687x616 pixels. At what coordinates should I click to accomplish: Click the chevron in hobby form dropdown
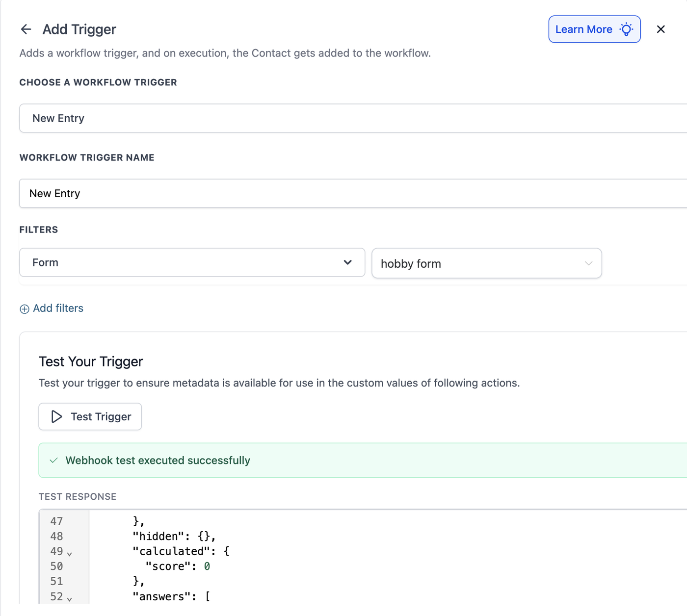(x=588, y=263)
